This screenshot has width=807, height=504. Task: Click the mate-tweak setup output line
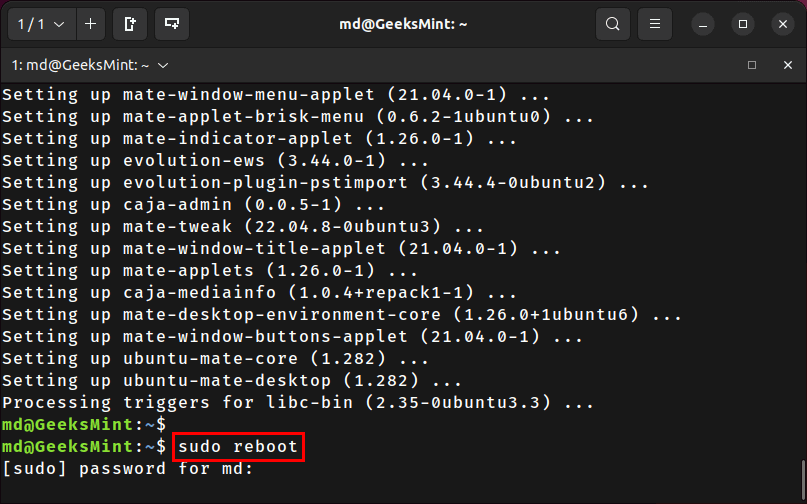tap(243, 227)
